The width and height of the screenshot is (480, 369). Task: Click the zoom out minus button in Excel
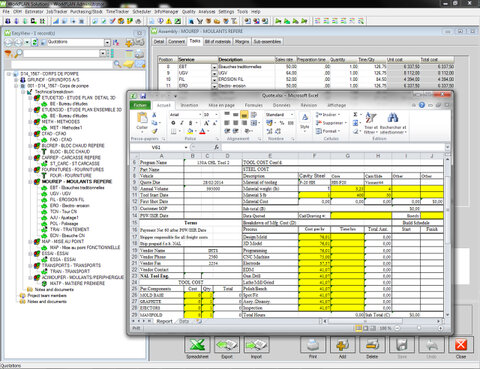click(x=397, y=328)
